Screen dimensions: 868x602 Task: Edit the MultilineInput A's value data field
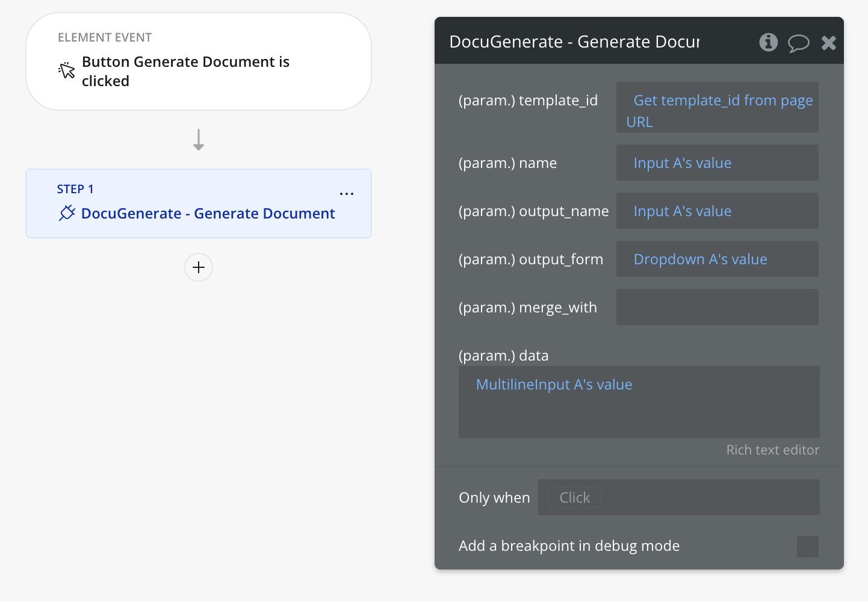639,402
